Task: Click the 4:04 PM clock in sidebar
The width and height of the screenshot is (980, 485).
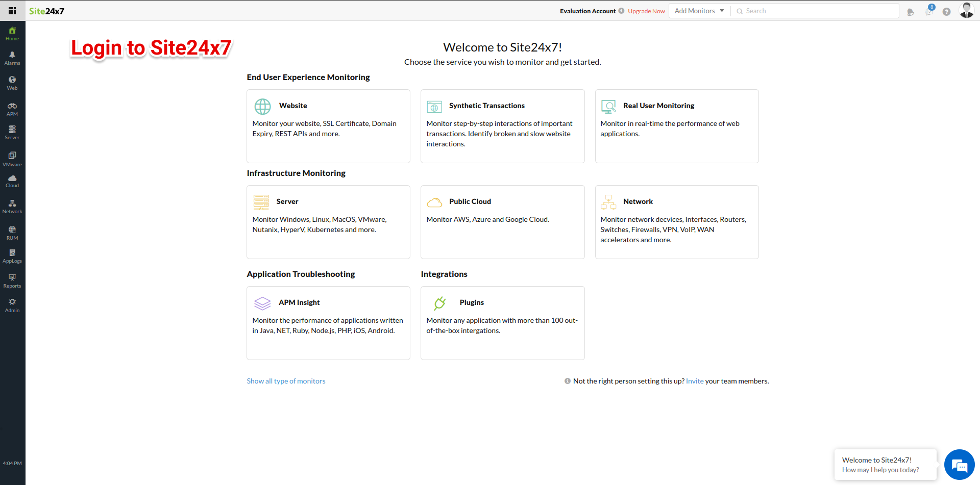Action: click(x=12, y=463)
